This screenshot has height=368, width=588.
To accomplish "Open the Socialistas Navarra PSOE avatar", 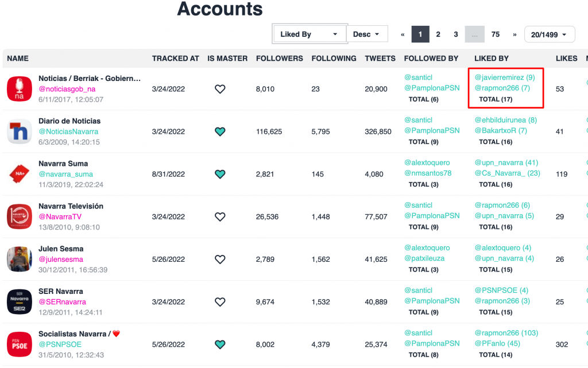I will pyautogui.click(x=20, y=344).
